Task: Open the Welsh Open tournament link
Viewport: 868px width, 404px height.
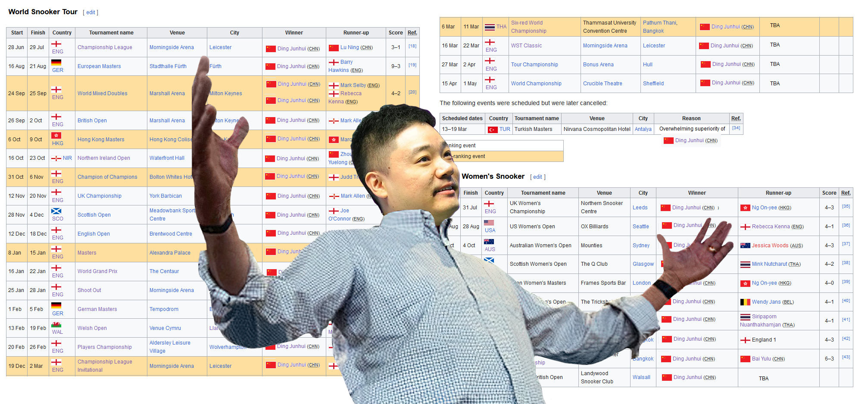Action: [92, 328]
